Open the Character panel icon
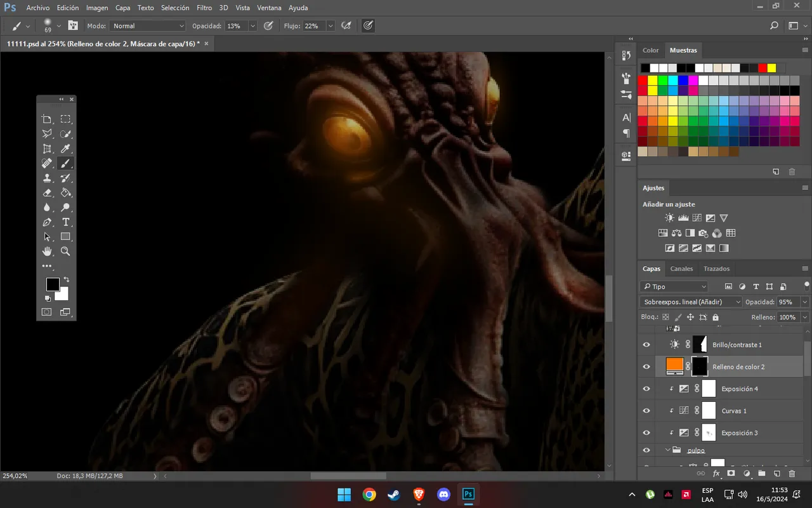The image size is (812, 508). click(626, 117)
